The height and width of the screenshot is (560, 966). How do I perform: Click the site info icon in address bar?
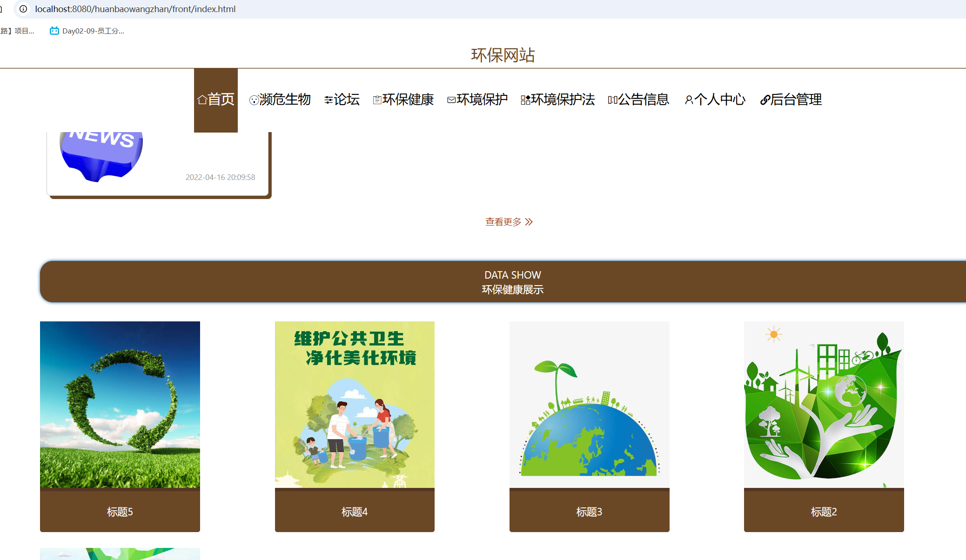pos(23,9)
